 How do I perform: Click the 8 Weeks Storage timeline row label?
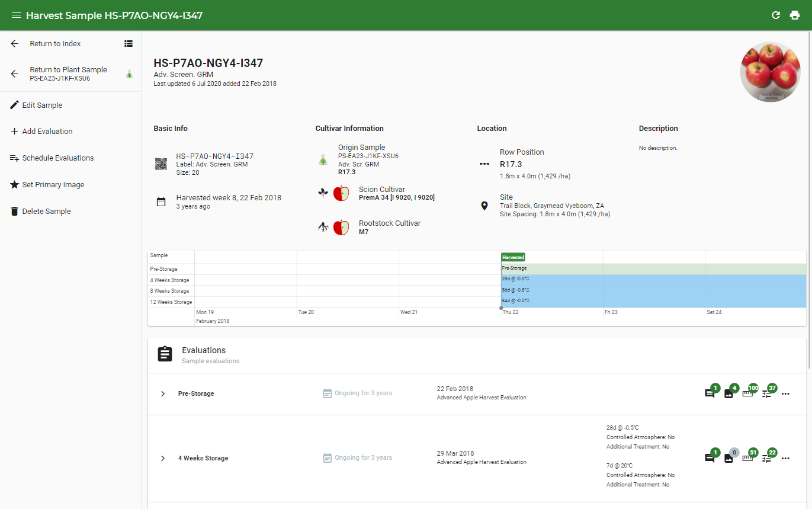click(170, 291)
